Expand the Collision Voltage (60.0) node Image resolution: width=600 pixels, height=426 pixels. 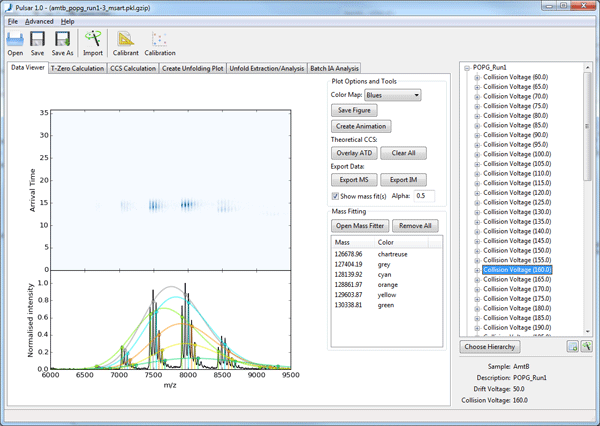click(x=477, y=77)
